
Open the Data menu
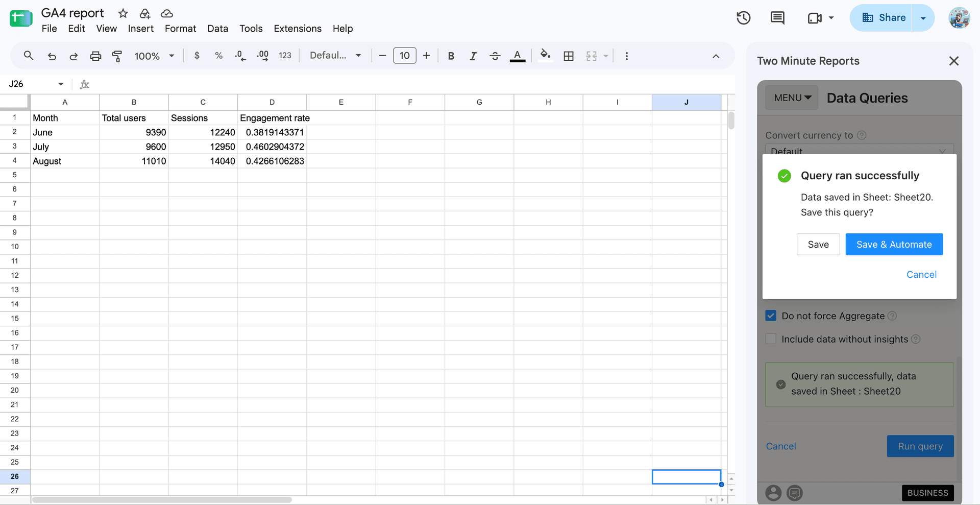217,29
